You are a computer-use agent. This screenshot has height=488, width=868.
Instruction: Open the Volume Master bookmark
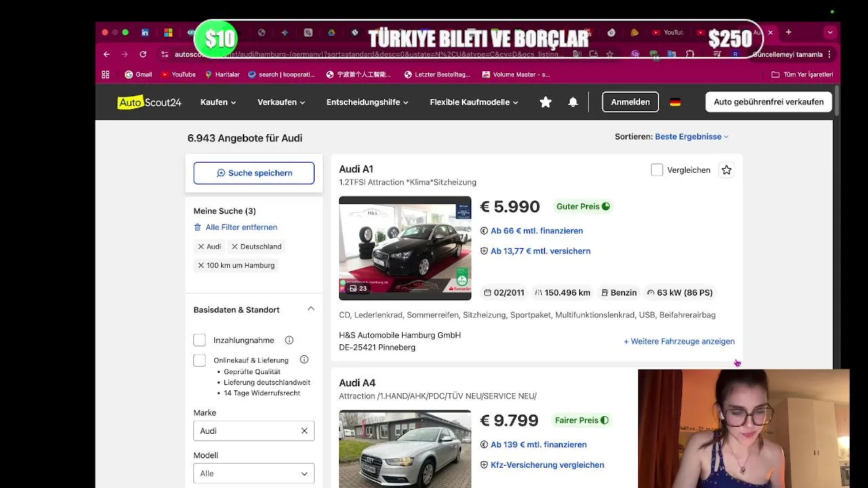coord(516,75)
